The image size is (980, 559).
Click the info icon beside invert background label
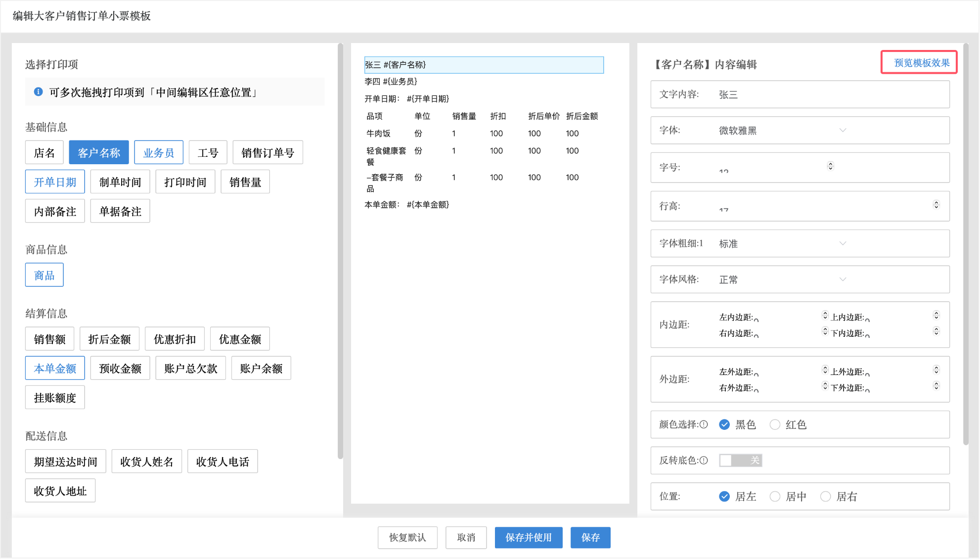click(x=704, y=461)
